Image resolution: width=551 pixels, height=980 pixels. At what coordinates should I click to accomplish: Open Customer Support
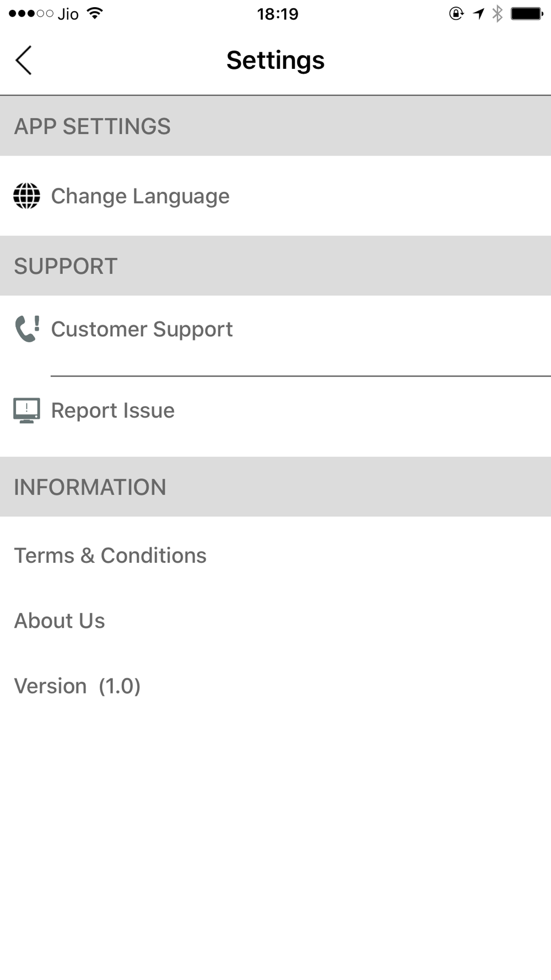[275, 330]
